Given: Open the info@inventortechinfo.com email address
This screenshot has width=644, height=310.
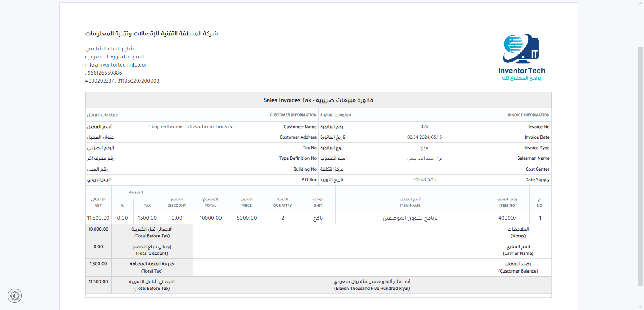Looking at the screenshot, I should [x=117, y=65].
